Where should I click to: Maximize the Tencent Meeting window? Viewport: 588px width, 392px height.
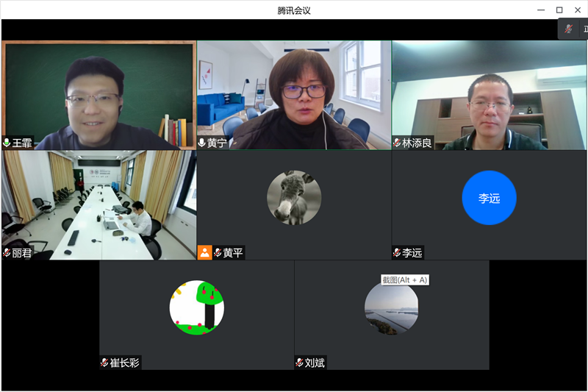(x=559, y=10)
